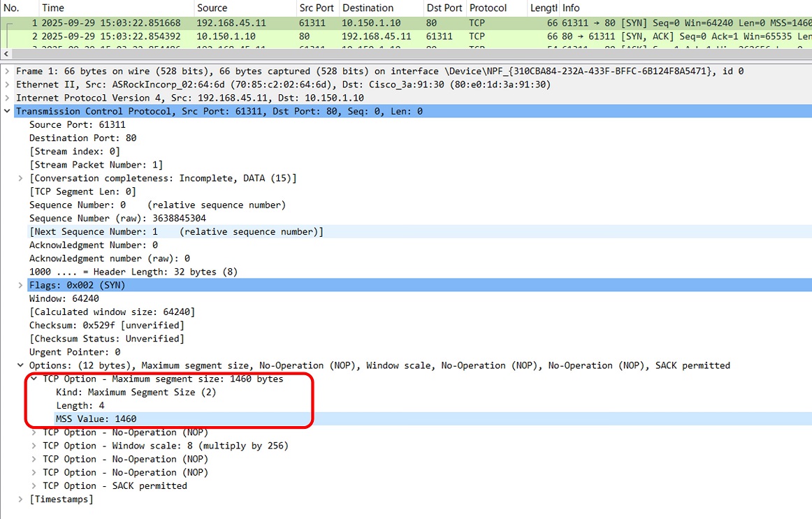This screenshot has height=519, width=812.
Task: Expand Conversation completeness entry
Action: 21,178
